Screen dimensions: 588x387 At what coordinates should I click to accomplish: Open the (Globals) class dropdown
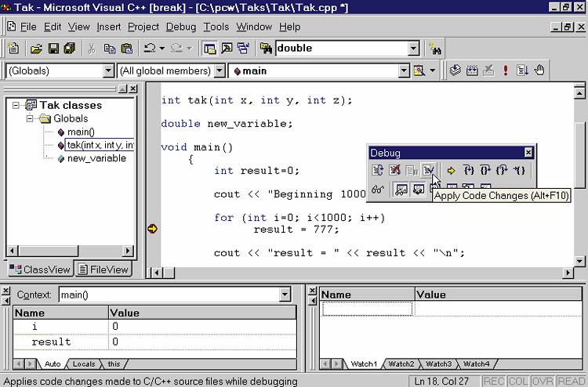108,71
